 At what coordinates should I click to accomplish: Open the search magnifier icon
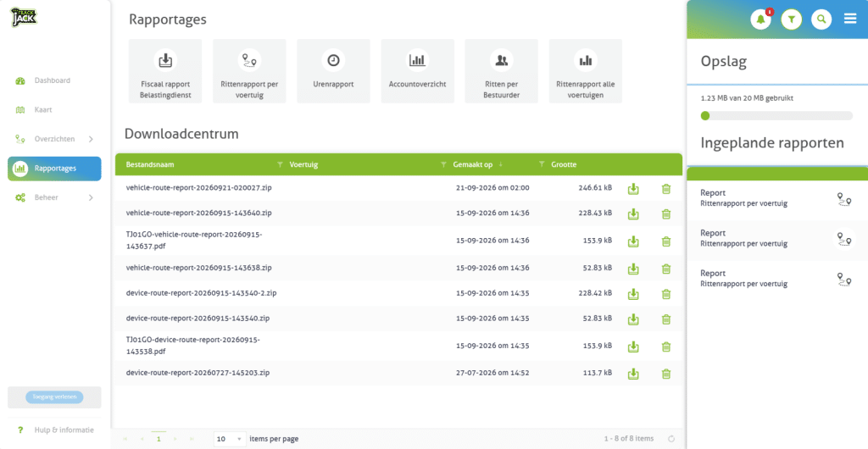[821, 19]
